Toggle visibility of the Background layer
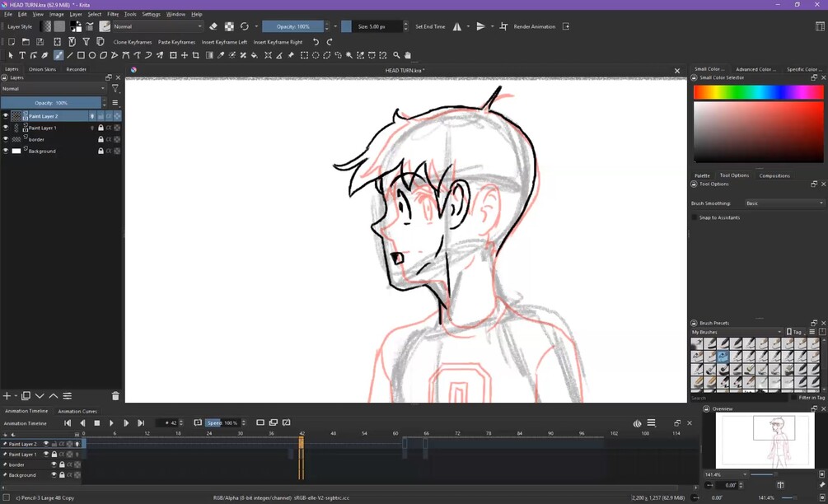The image size is (828, 504). click(6, 151)
